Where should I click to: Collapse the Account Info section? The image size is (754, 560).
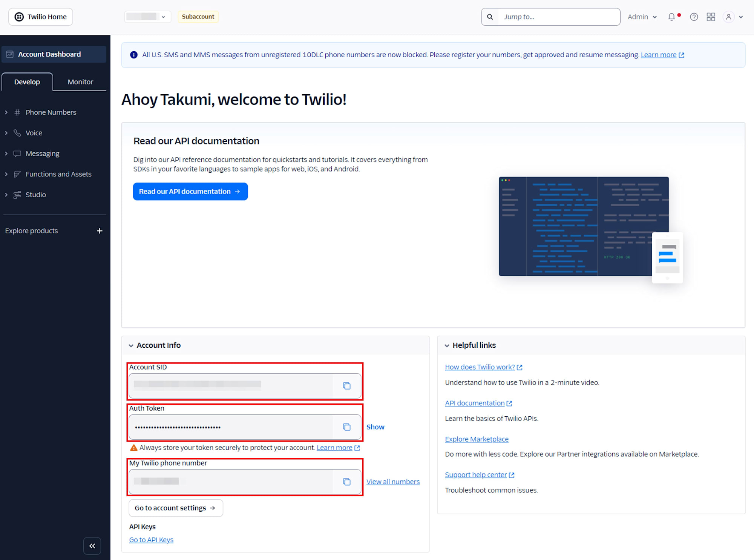pyautogui.click(x=131, y=345)
